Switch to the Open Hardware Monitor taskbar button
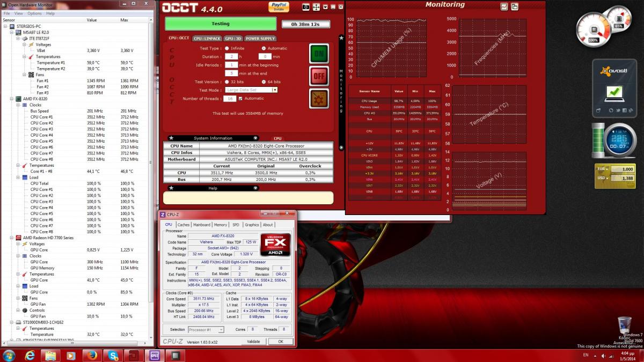644x362 pixels. (175, 355)
